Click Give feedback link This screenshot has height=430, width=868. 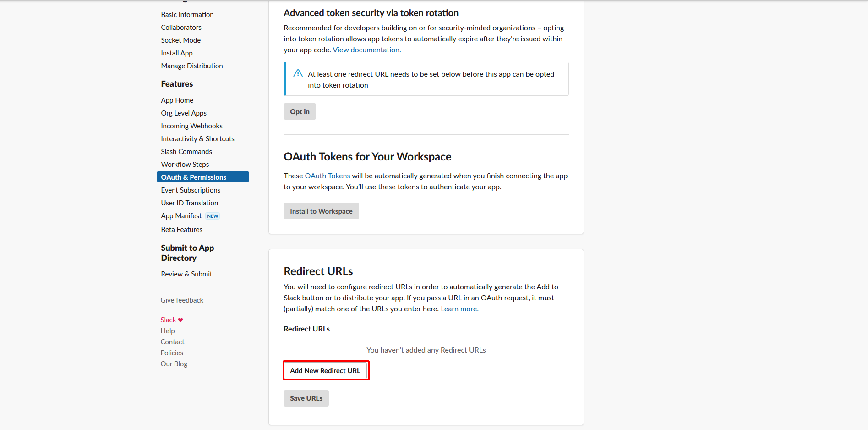pos(182,300)
